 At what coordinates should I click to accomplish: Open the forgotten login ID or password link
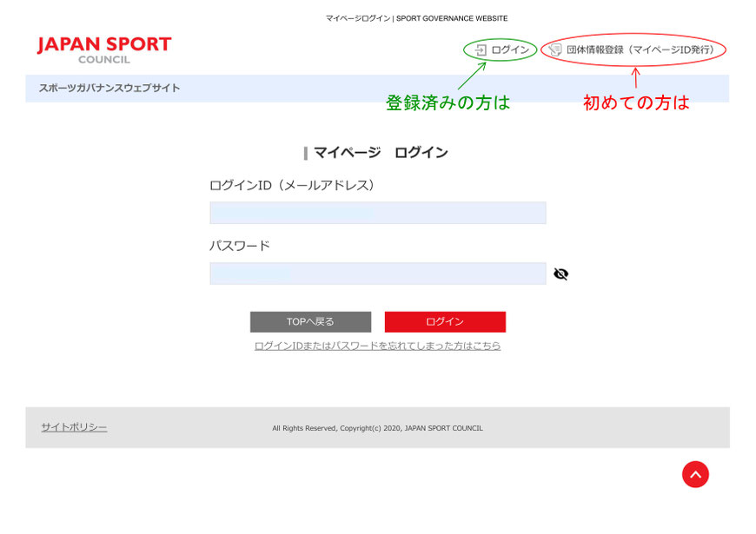pyautogui.click(x=377, y=346)
